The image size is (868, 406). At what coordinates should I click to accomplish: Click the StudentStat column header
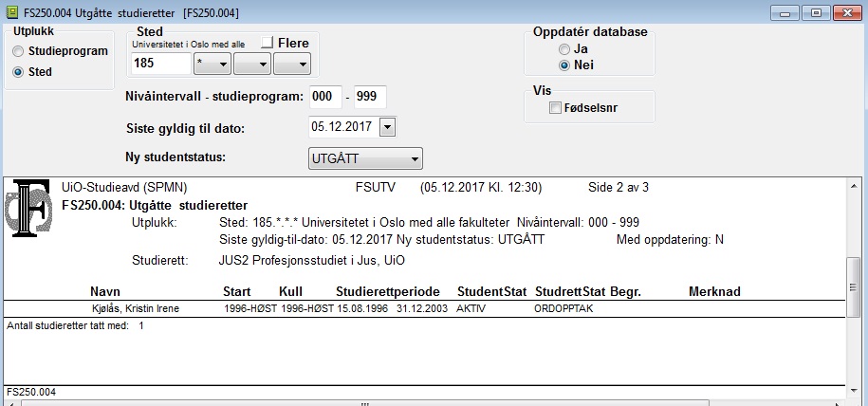click(x=492, y=292)
